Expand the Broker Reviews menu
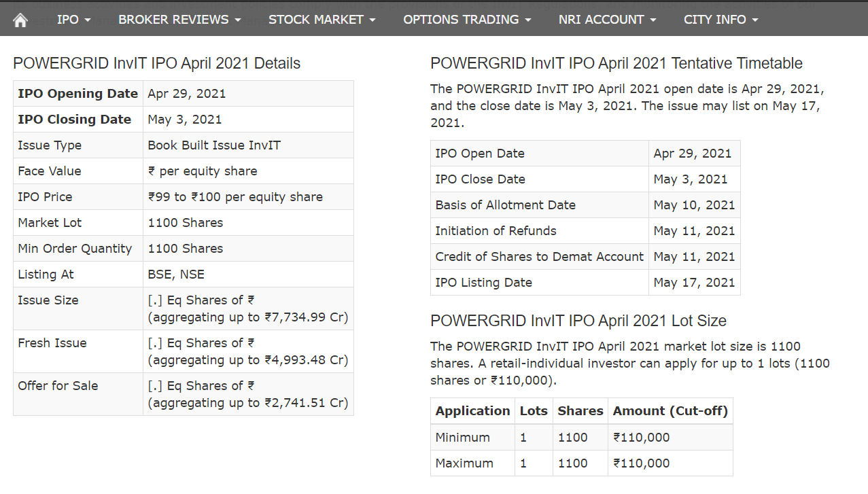 180,20
